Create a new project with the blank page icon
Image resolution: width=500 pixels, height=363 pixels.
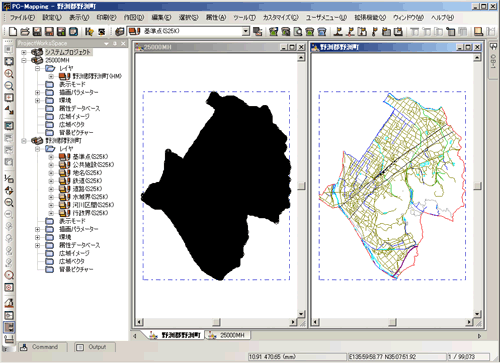tap(12, 31)
